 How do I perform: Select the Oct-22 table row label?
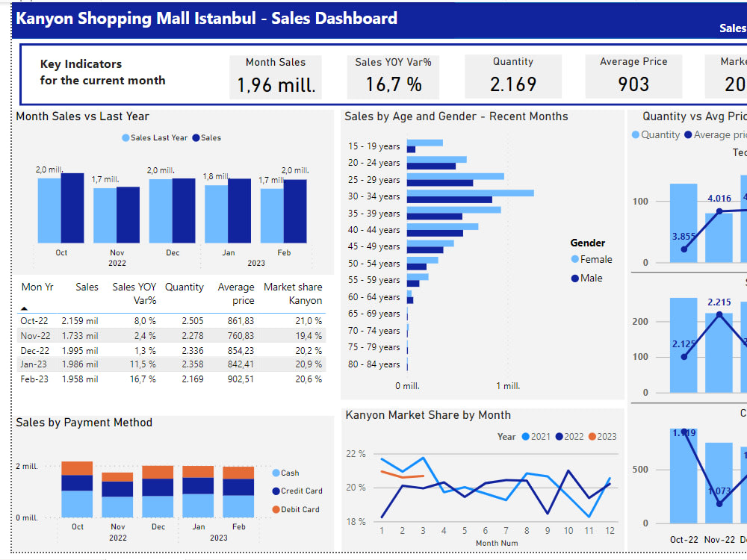point(34,321)
